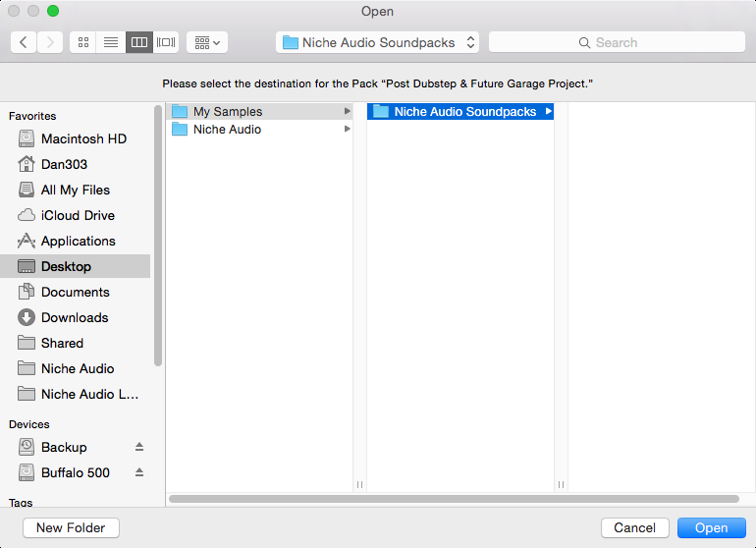
Task: Select the Niche Audio folder in first column
Action: click(260, 130)
